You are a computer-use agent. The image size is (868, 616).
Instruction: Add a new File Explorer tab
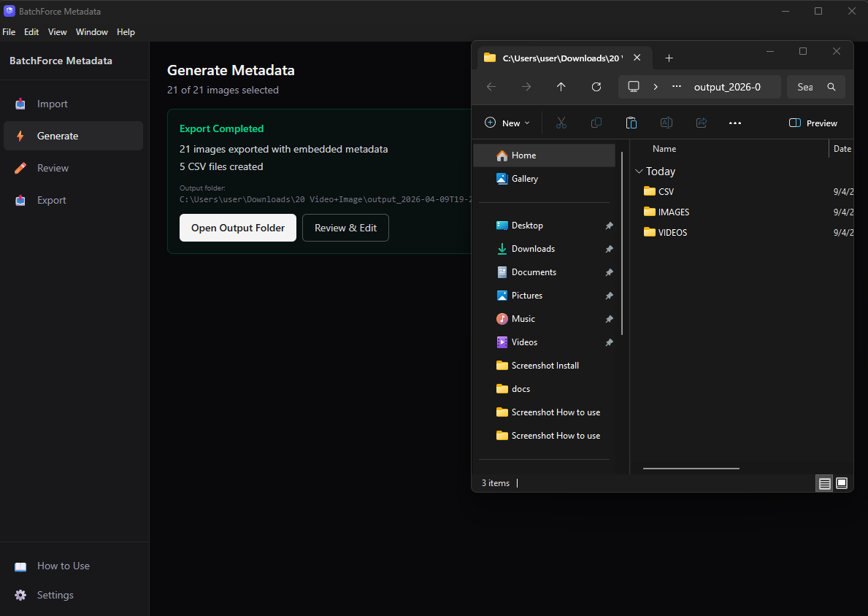pos(669,58)
